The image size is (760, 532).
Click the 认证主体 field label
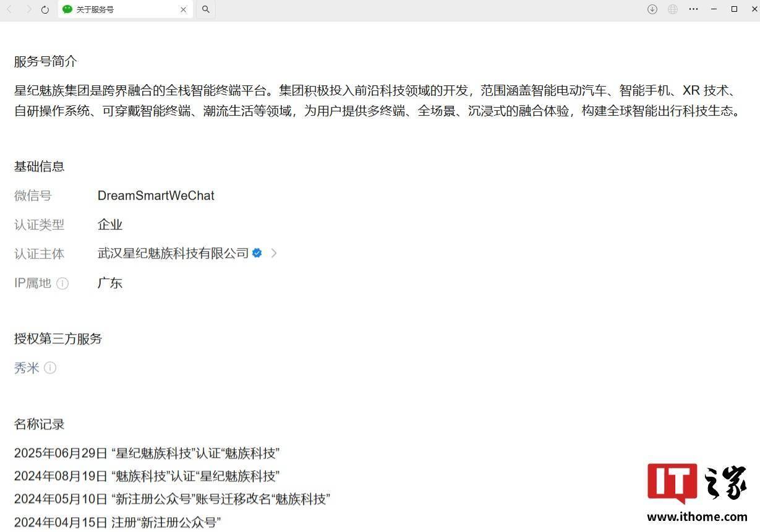point(39,254)
